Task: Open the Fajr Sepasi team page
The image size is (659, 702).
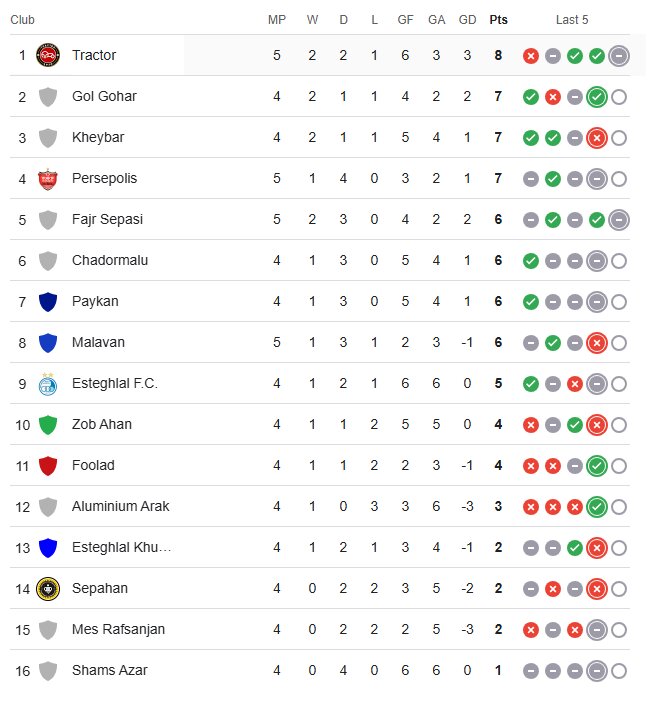Action: pyautogui.click(x=108, y=219)
